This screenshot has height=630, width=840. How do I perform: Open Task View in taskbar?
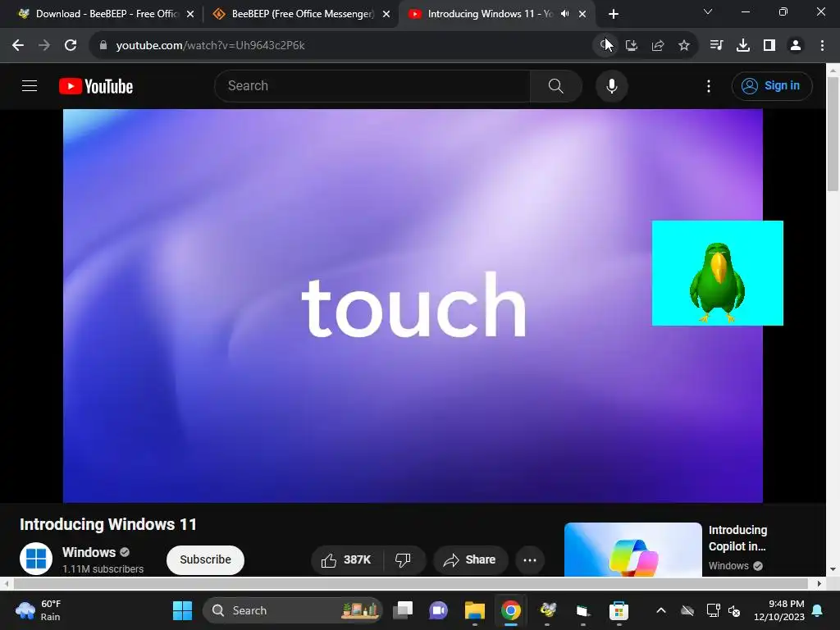pyautogui.click(x=403, y=610)
